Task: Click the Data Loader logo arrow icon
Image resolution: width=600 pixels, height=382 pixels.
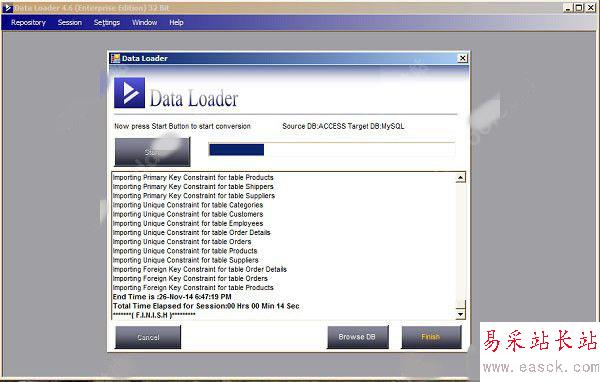Action: [129, 93]
